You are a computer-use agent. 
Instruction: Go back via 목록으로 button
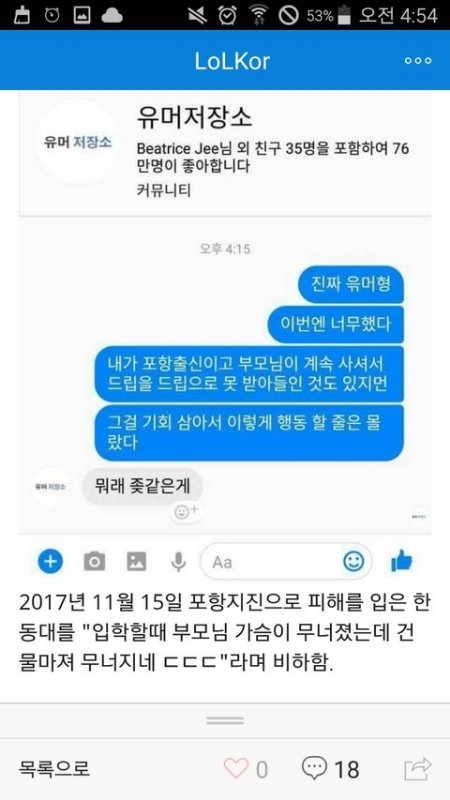[x=54, y=767]
